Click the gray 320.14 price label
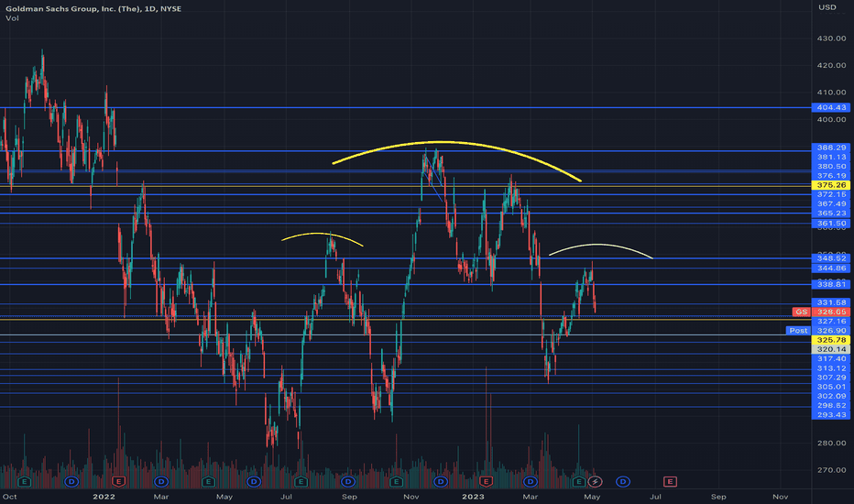 [x=831, y=349]
